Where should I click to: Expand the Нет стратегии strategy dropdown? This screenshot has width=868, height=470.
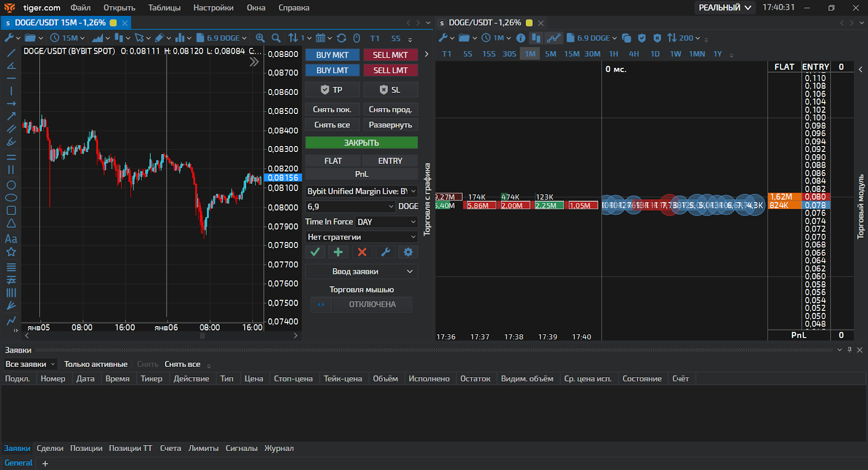[361, 237]
